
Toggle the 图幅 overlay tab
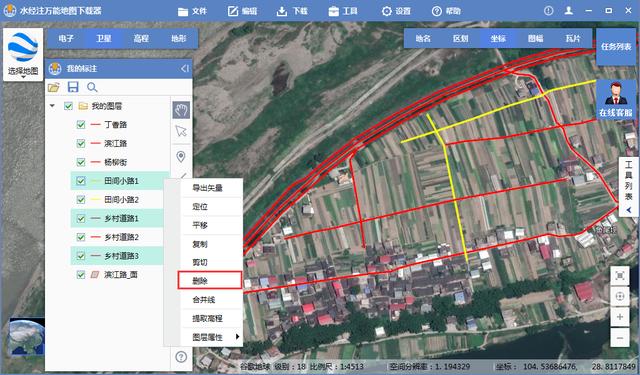(x=536, y=39)
